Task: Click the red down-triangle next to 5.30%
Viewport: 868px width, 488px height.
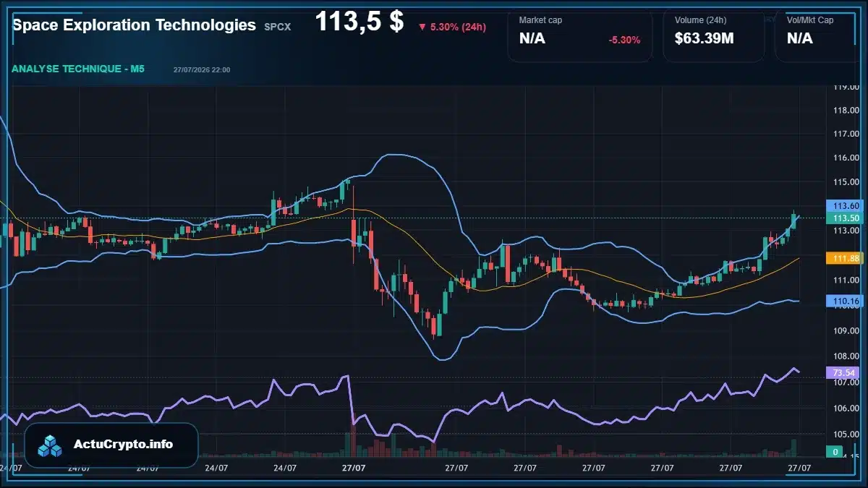Action: [x=422, y=27]
